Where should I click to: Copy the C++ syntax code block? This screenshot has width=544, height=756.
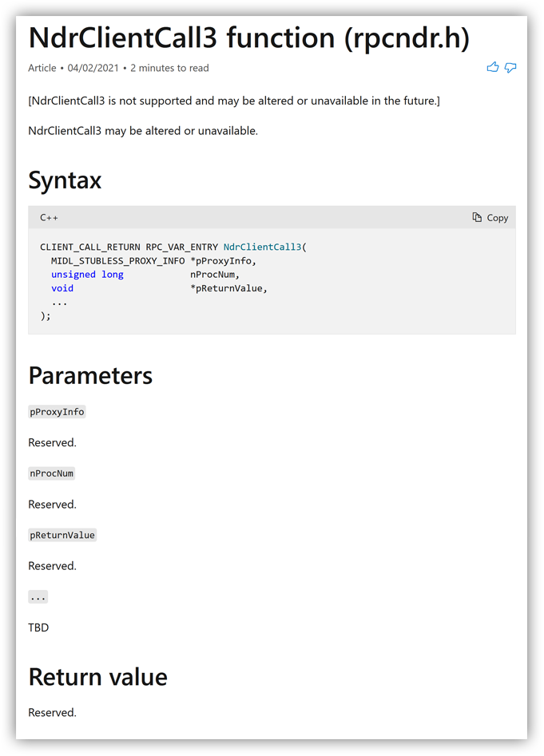point(490,217)
